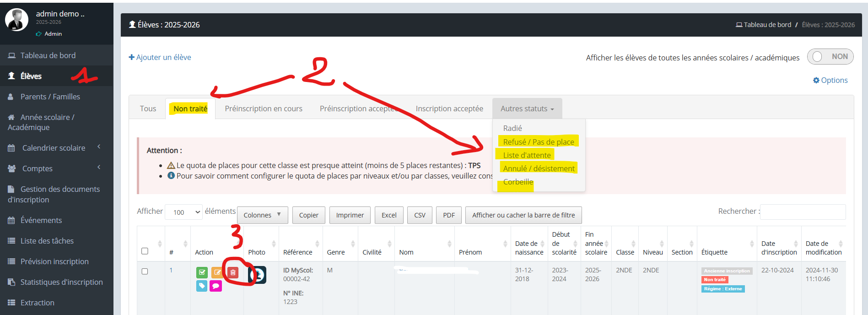This screenshot has height=315, width=868.
Task: Open the Afficher 100 elements dropdown
Action: [x=184, y=212]
